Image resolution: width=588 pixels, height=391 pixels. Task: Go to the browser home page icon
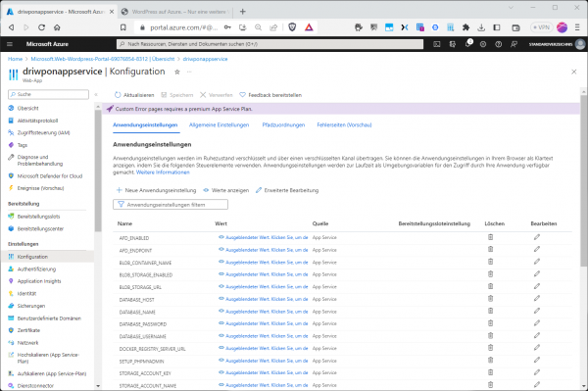pyautogui.click(x=57, y=27)
